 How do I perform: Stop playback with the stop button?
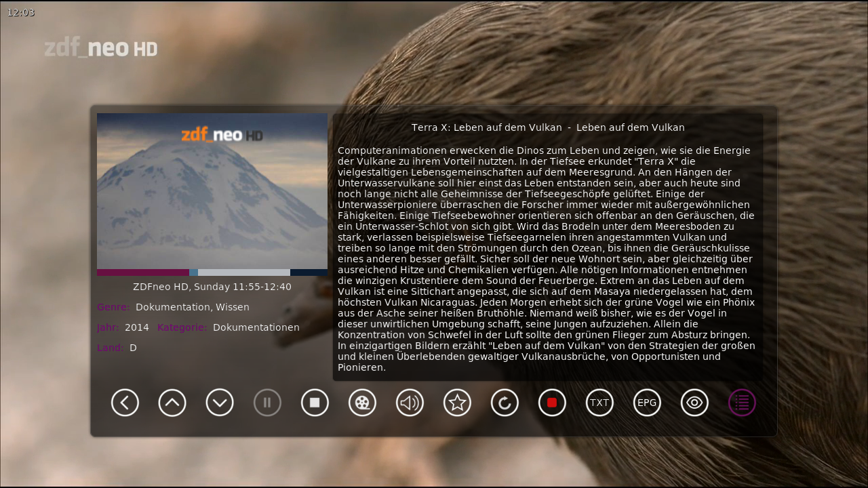point(315,403)
